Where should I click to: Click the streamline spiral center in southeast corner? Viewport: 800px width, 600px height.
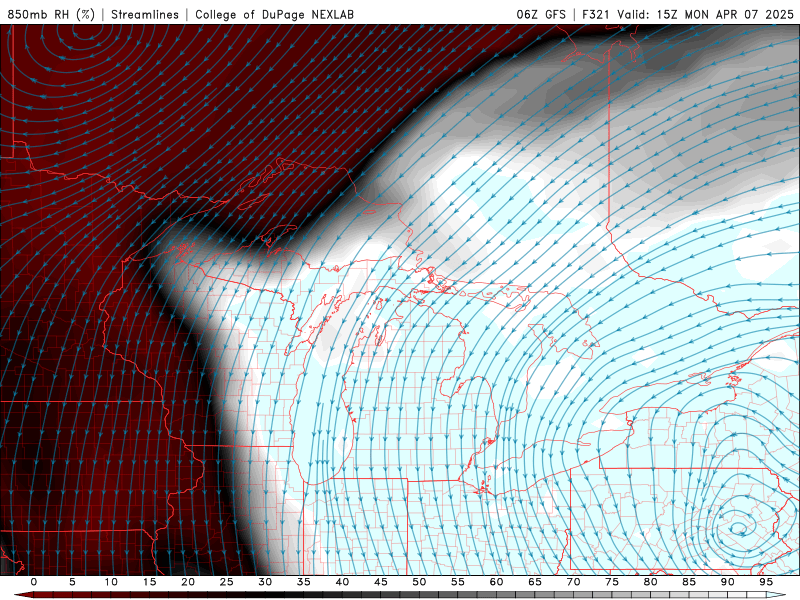[x=738, y=529]
